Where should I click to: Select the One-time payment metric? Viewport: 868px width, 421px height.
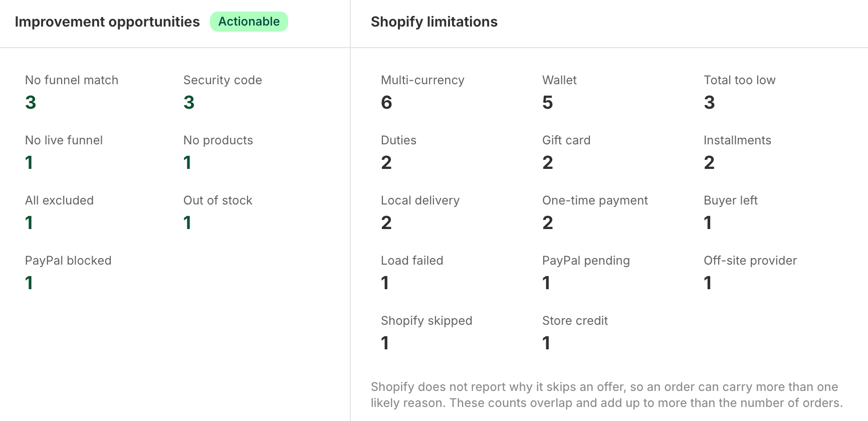[595, 213]
